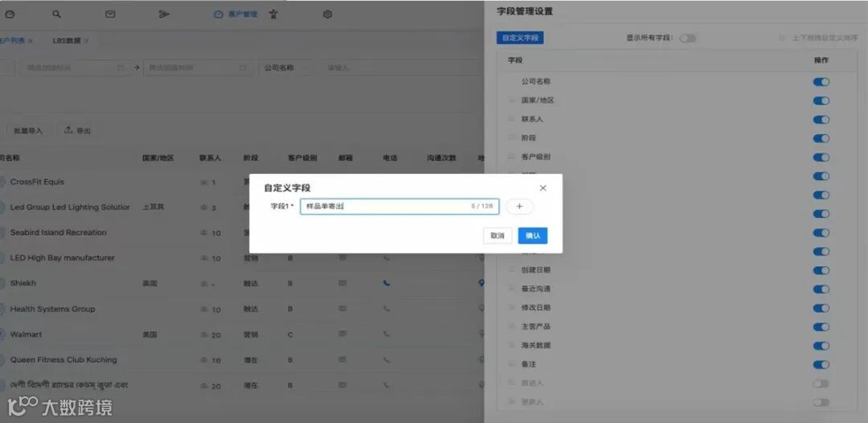Click the drag handle beside 国家/地区
Viewport: 868px width, 423px height.
point(511,101)
